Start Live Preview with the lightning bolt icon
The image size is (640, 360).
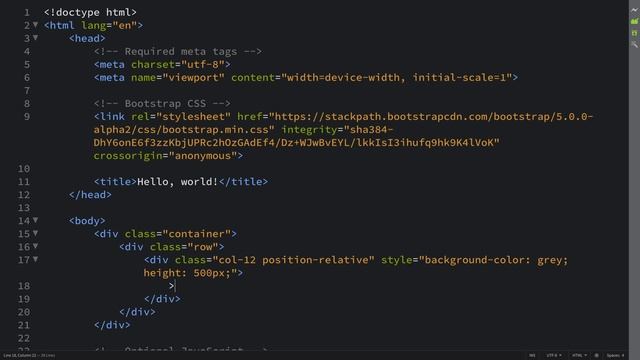[634, 10]
